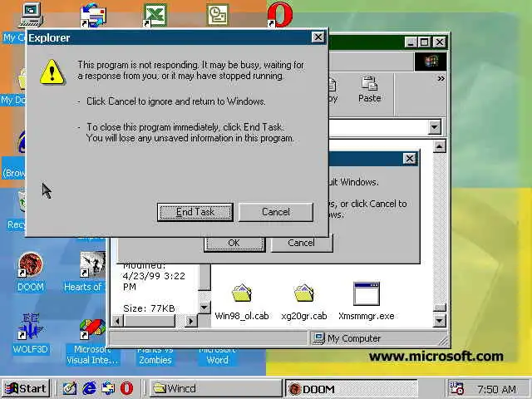Expand the toolbar overflow chevron
532x399 pixels.
[x=441, y=79]
